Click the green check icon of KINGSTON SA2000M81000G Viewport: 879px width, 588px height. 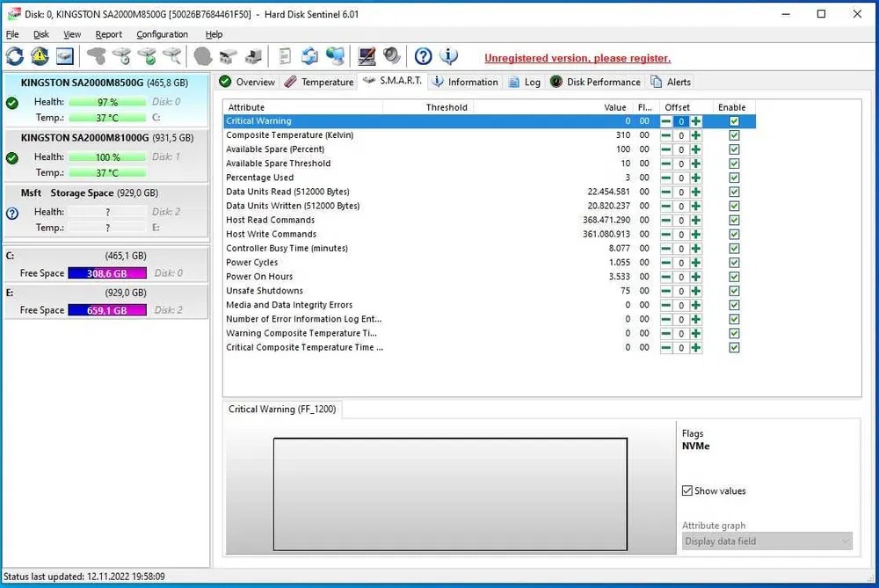11,158
